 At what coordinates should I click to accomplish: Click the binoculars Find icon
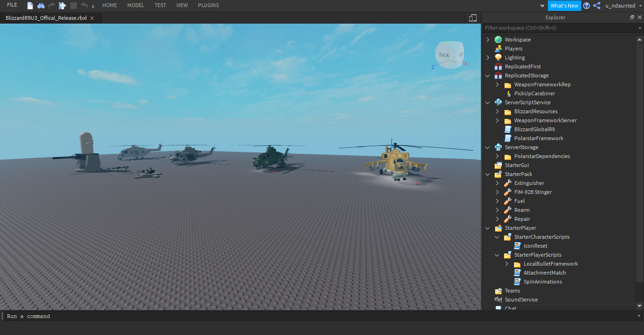point(41,6)
